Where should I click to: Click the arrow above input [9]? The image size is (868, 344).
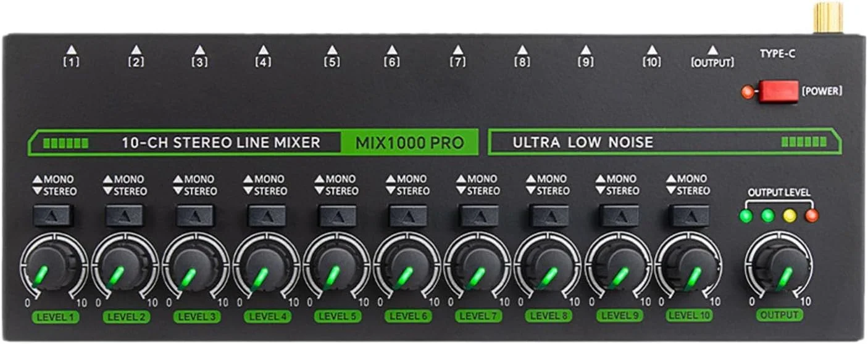pos(586,49)
